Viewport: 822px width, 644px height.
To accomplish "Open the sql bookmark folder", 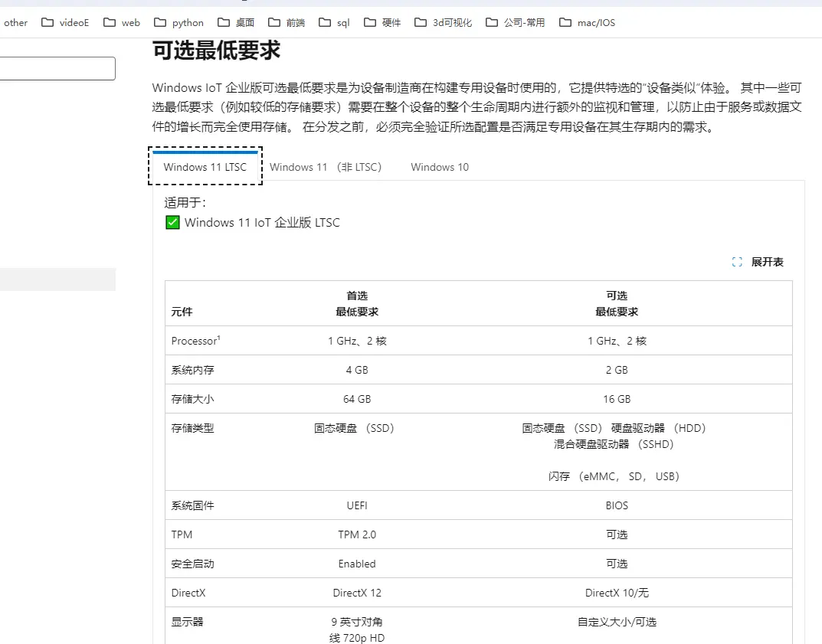I will click(334, 22).
